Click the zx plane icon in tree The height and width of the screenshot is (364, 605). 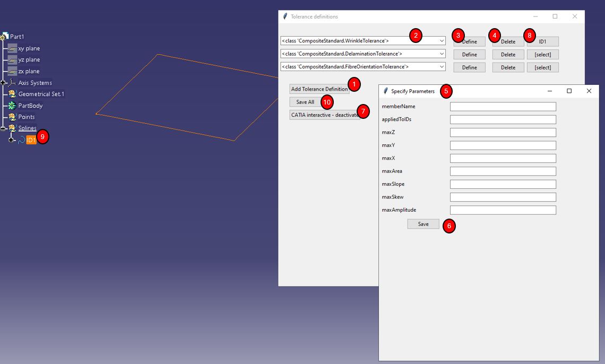point(12,71)
